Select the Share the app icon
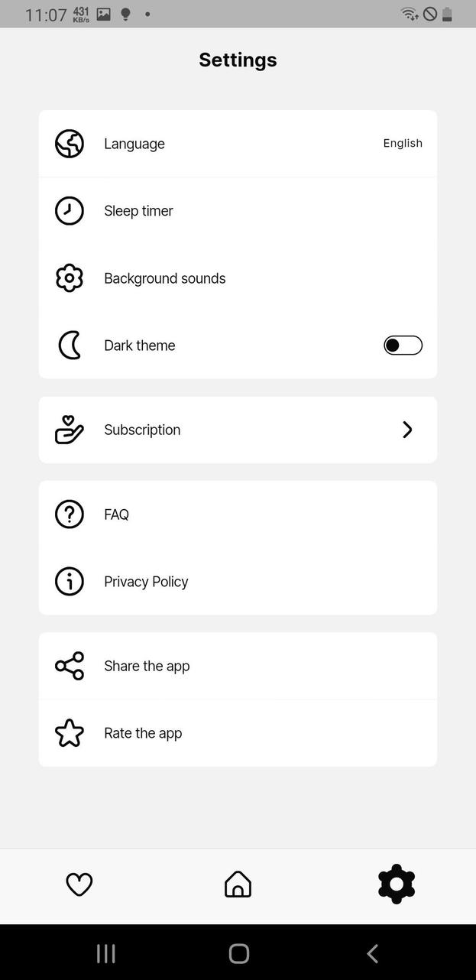The height and width of the screenshot is (980, 476). pos(70,665)
